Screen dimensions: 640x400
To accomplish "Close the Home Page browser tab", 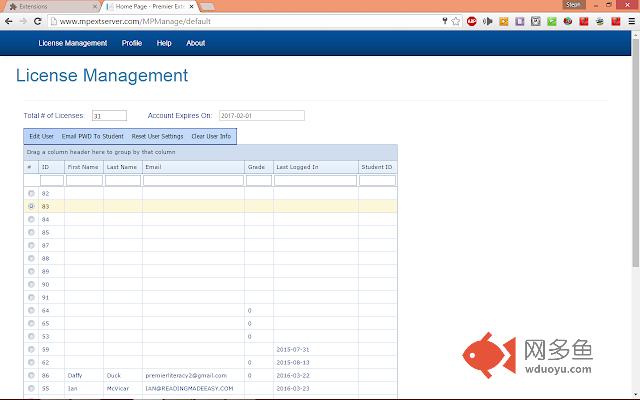I will point(191,7).
